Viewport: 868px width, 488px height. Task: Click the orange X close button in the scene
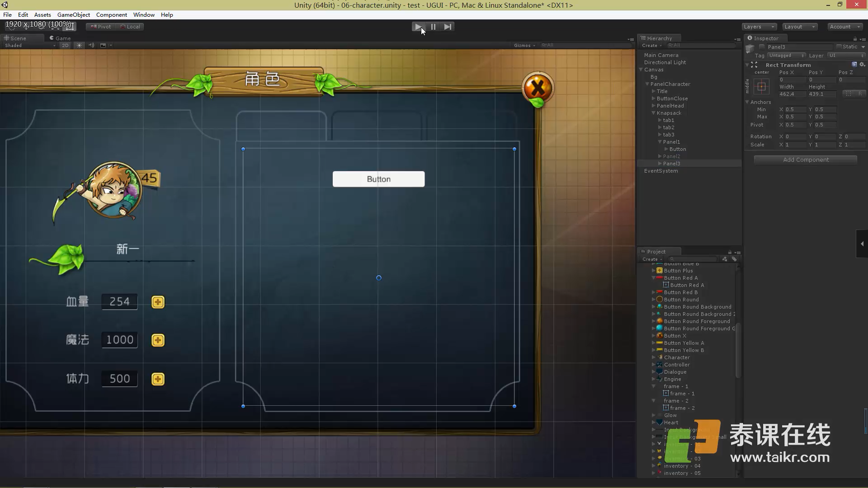[x=538, y=88]
